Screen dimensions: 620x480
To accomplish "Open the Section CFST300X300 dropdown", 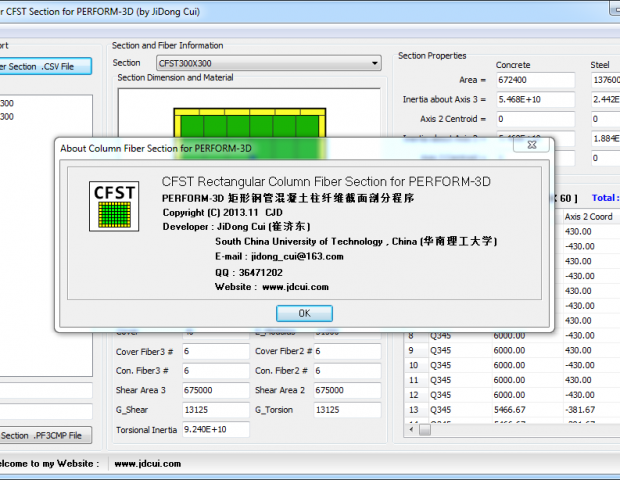I will click(x=268, y=63).
